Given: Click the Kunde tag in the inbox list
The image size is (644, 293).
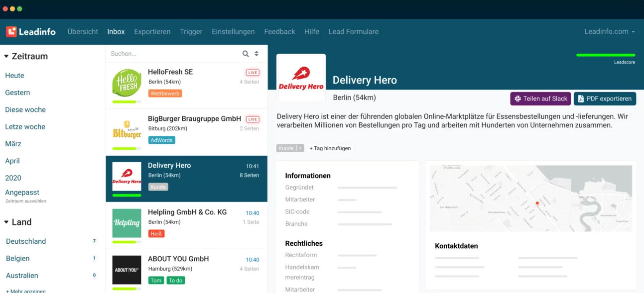Looking at the screenshot, I should (158, 187).
